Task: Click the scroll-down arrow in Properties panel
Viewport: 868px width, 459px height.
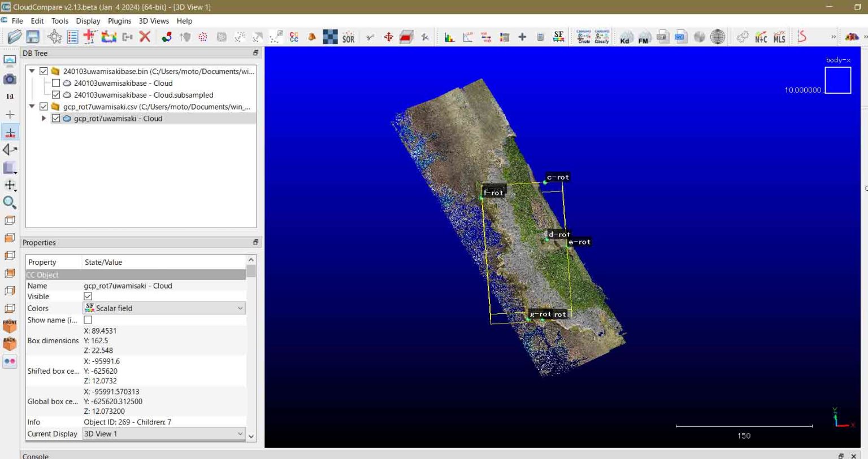Action: (251, 436)
